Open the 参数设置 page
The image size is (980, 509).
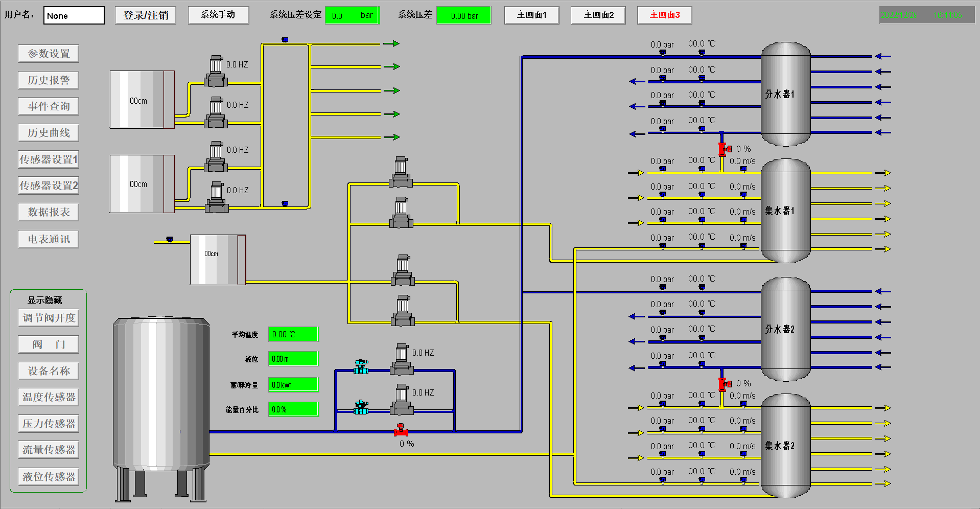coord(49,54)
